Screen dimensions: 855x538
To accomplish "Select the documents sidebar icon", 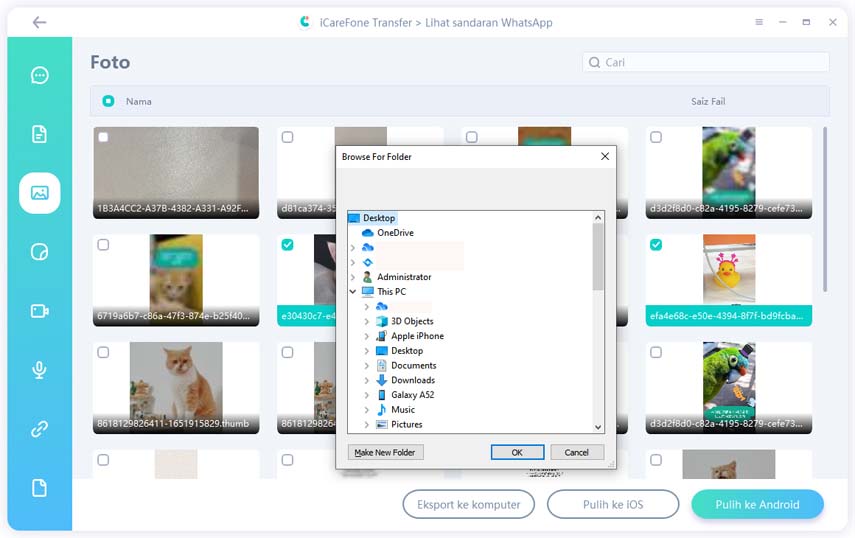I will pyautogui.click(x=39, y=134).
